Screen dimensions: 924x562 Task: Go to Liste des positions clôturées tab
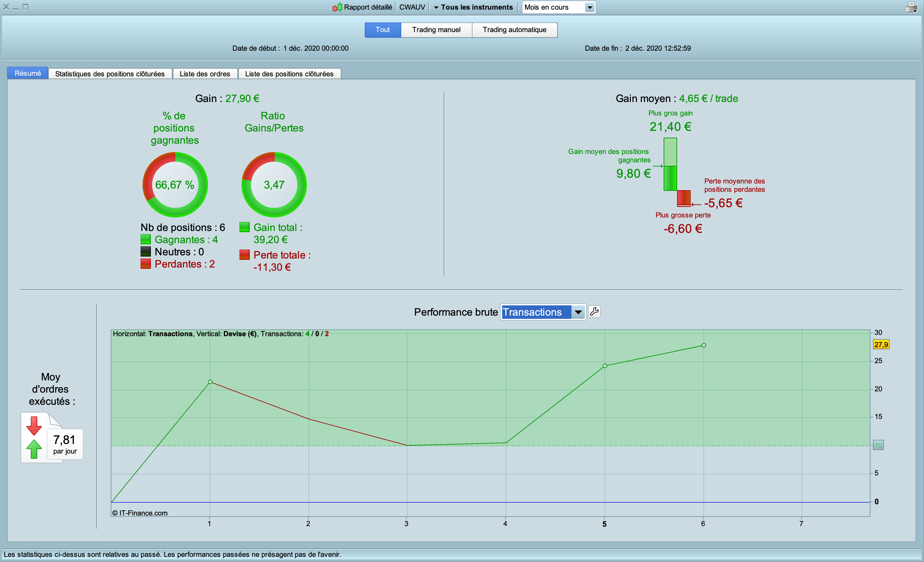point(289,74)
